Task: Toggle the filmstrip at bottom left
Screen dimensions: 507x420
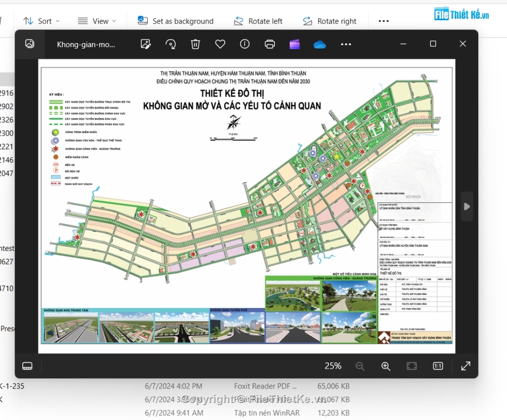Action: tap(27, 366)
